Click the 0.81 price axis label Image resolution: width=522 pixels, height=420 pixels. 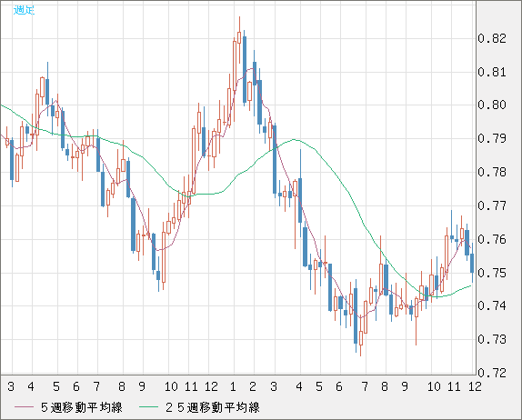492,72
